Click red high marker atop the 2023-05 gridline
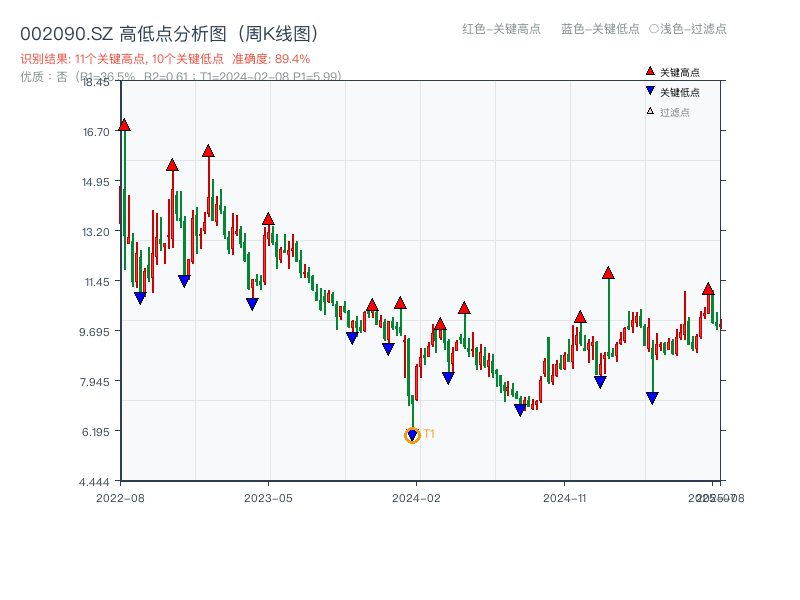800x600 pixels. point(268,219)
